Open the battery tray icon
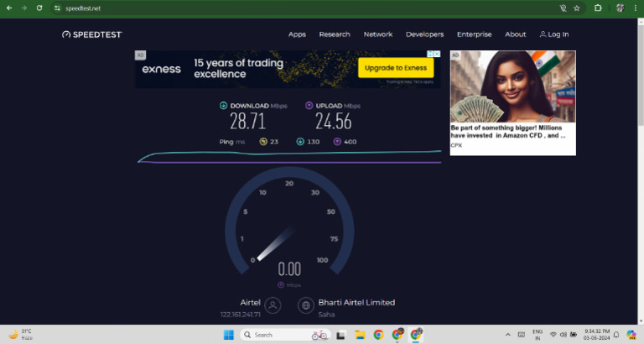This screenshot has width=644, height=344. point(574,335)
